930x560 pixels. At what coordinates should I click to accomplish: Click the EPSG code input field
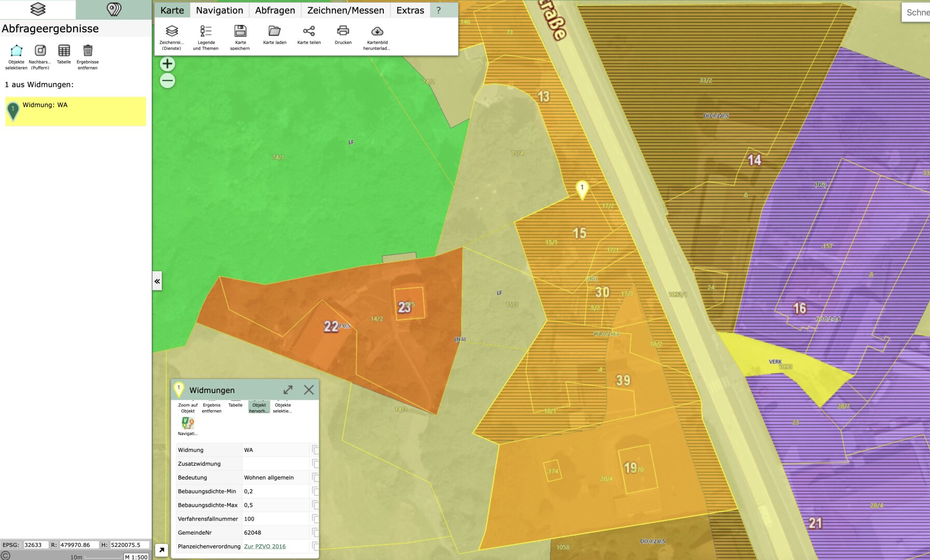[35, 545]
